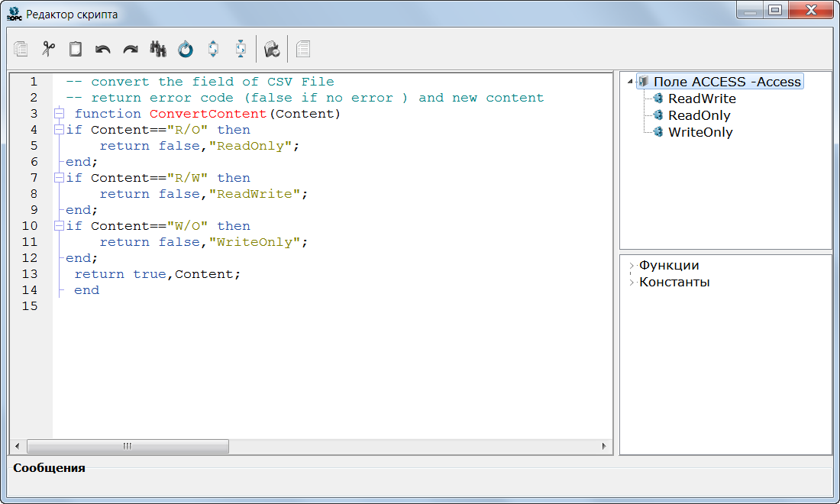Collapse the Поле ACCESS tree node arrow

(631, 82)
